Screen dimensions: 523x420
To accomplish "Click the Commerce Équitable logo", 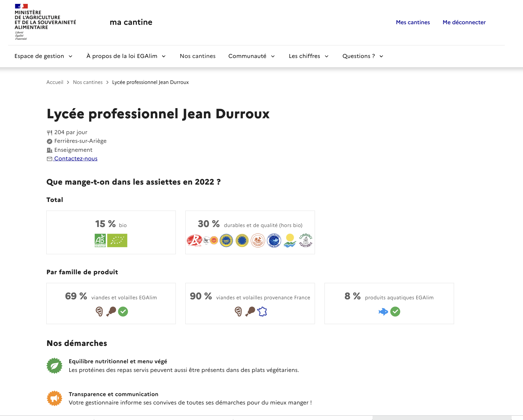I will (306, 240).
